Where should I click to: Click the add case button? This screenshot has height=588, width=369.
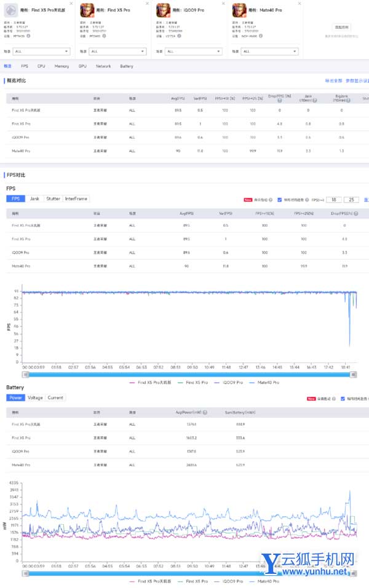coord(341,28)
